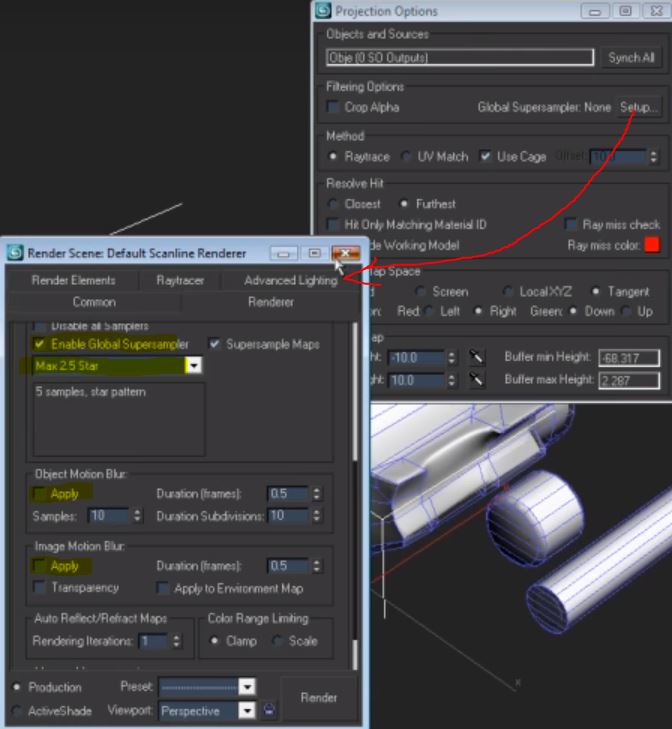Select Scale color range limiting
The image size is (672, 729).
(277, 641)
